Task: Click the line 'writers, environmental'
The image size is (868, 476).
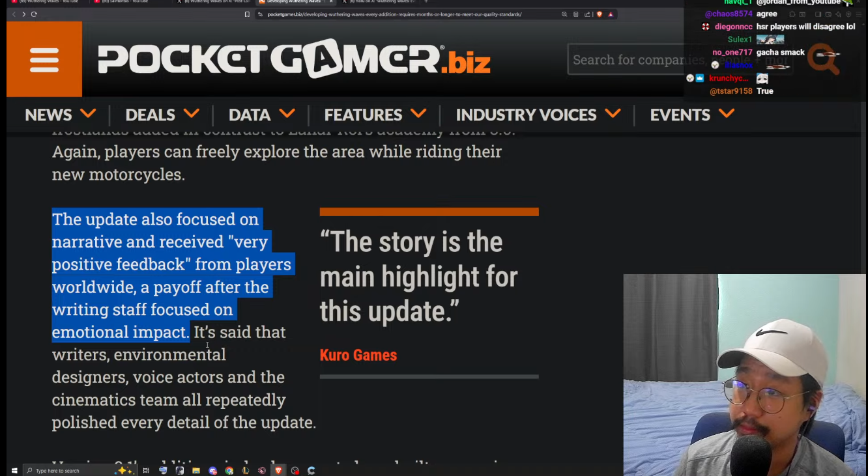Action: 139,354
